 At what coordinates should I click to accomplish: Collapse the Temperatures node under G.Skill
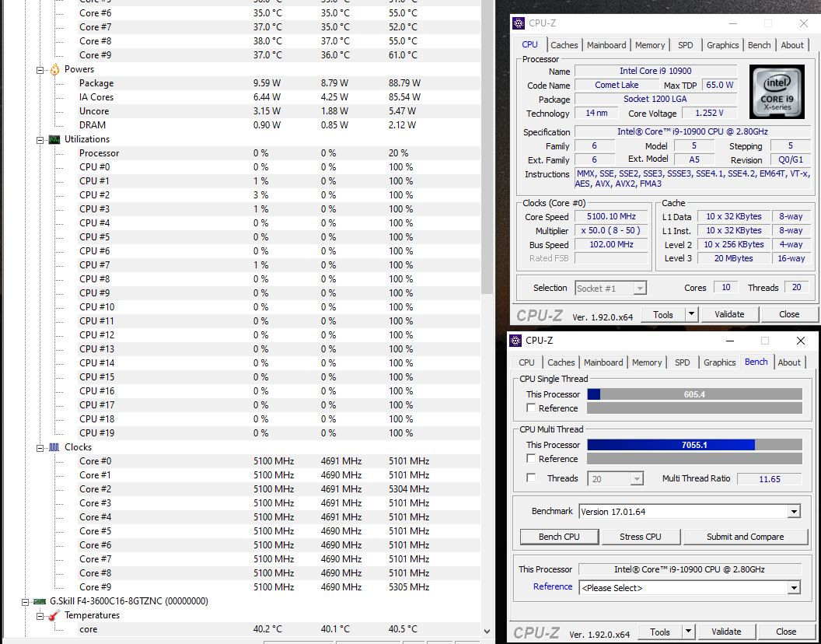[x=40, y=616]
